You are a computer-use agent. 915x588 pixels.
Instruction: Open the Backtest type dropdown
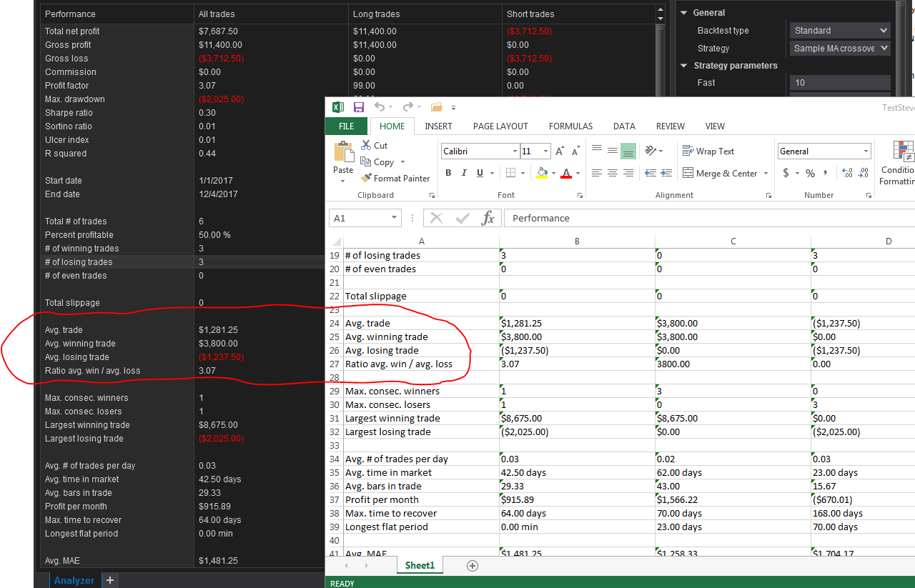point(840,31)
